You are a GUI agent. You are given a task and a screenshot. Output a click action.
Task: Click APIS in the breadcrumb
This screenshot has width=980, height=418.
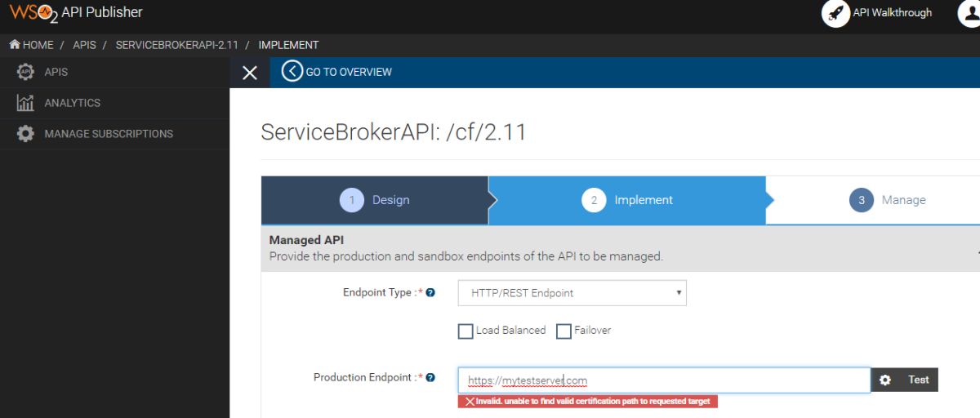(84, 45)
